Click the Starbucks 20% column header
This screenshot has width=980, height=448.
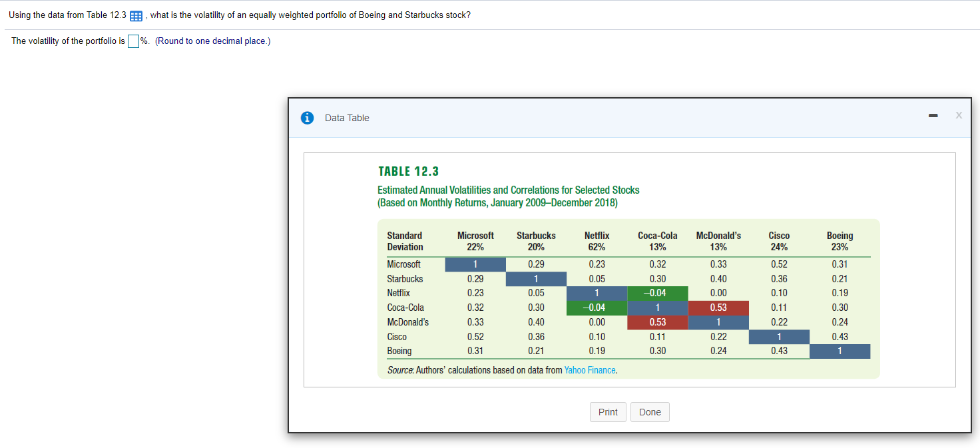[x=536, y=241]
